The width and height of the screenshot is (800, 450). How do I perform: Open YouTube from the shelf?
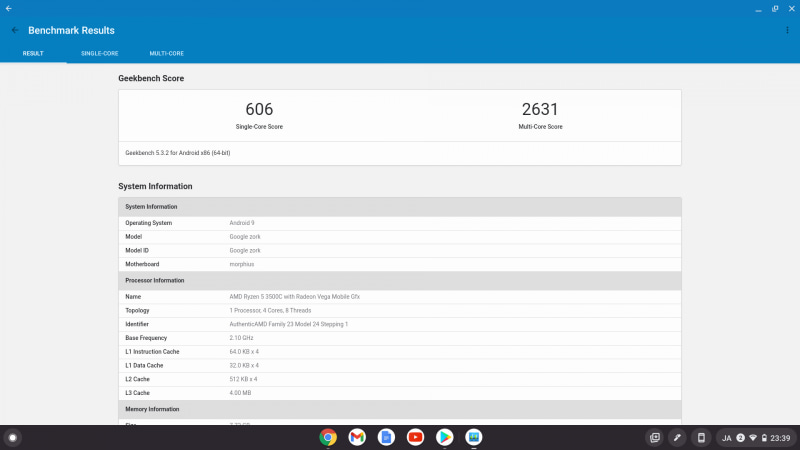click(x=415, y=437)
